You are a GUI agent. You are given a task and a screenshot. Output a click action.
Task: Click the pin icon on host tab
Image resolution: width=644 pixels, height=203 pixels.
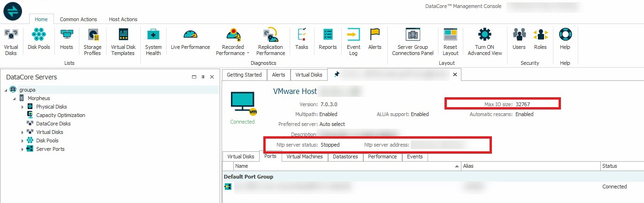point(337,75)
